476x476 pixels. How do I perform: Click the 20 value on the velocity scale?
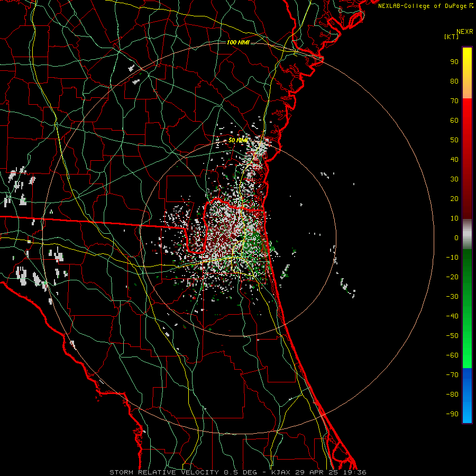click(x=454, y=198)
